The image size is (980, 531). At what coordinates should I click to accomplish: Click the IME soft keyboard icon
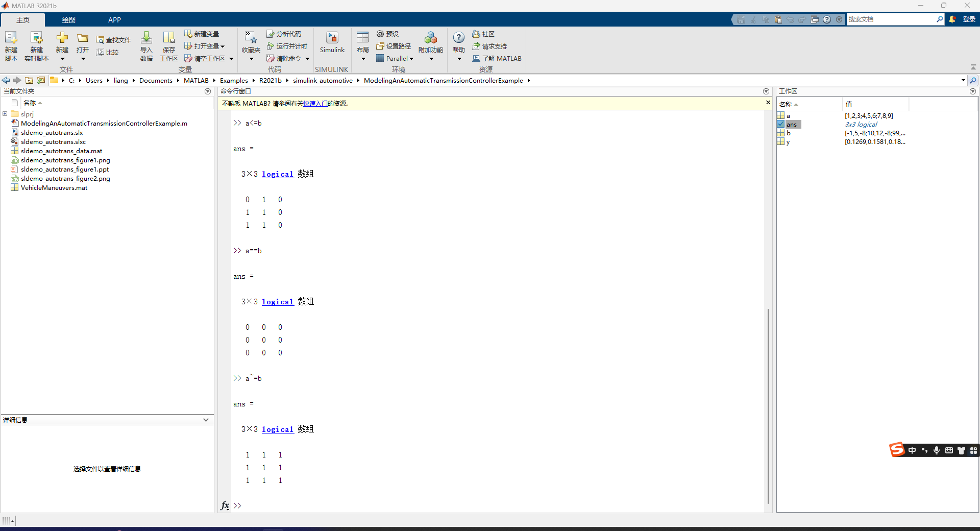949,450
